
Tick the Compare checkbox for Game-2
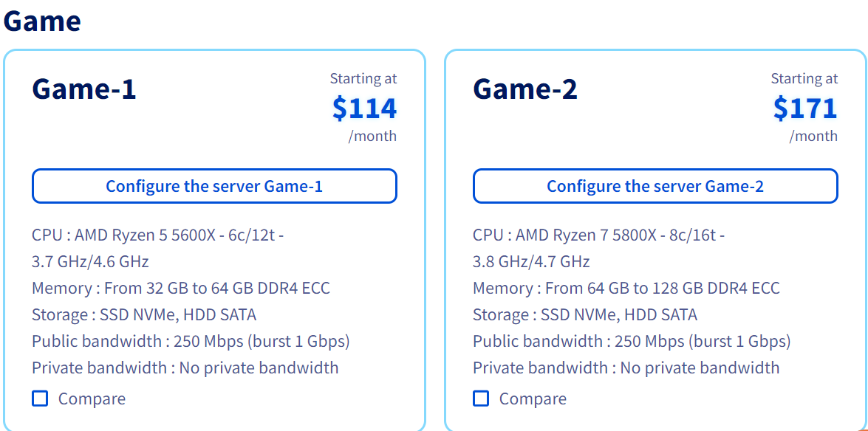481,399
